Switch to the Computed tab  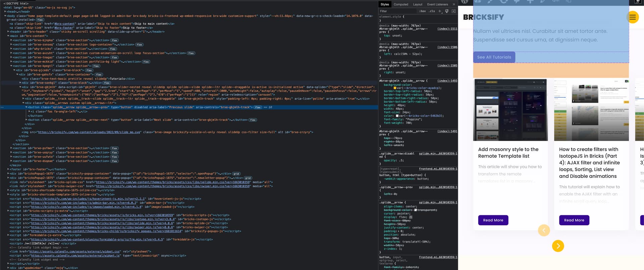[x=401, y=4]
